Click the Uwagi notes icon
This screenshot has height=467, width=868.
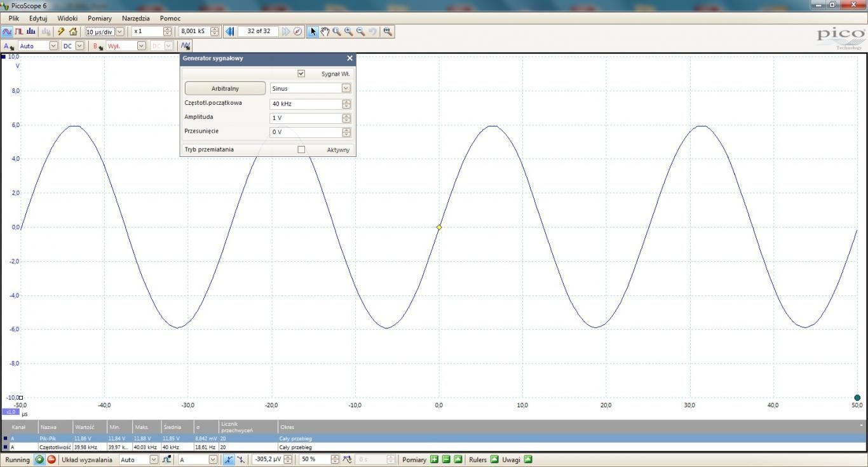527,459
